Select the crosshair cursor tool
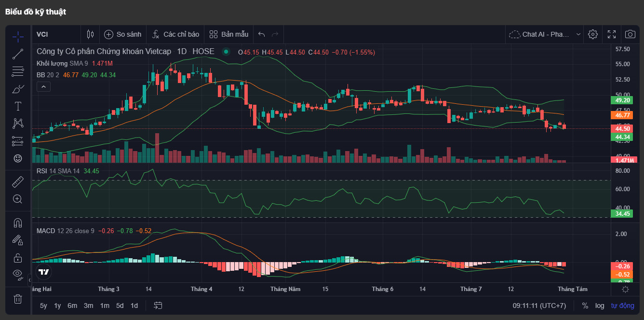Screen dimensions: 644x320 (18, 36)
